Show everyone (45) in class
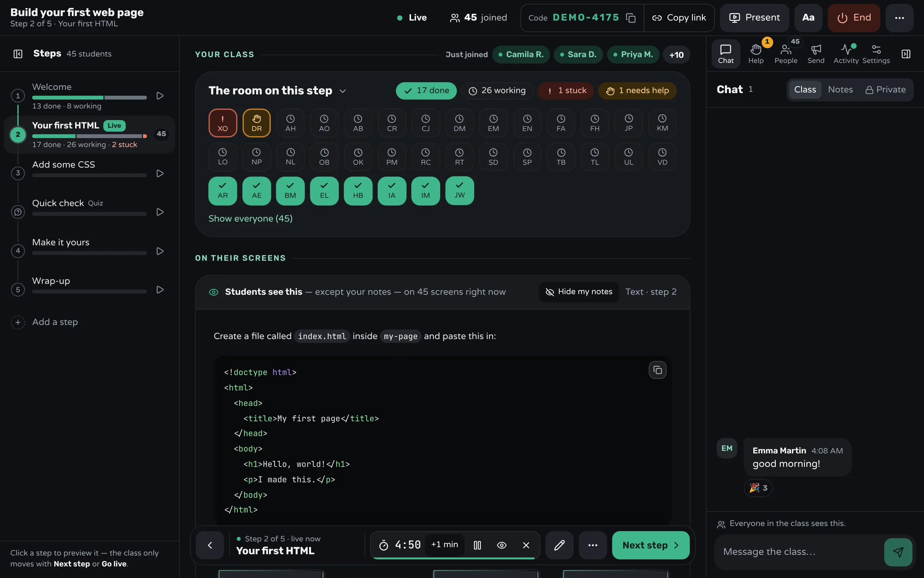The image size is (924, 578). 250,219
